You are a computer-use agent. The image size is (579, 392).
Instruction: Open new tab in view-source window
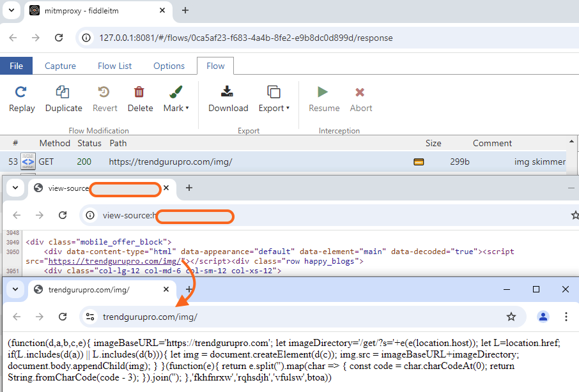point(189,188)
